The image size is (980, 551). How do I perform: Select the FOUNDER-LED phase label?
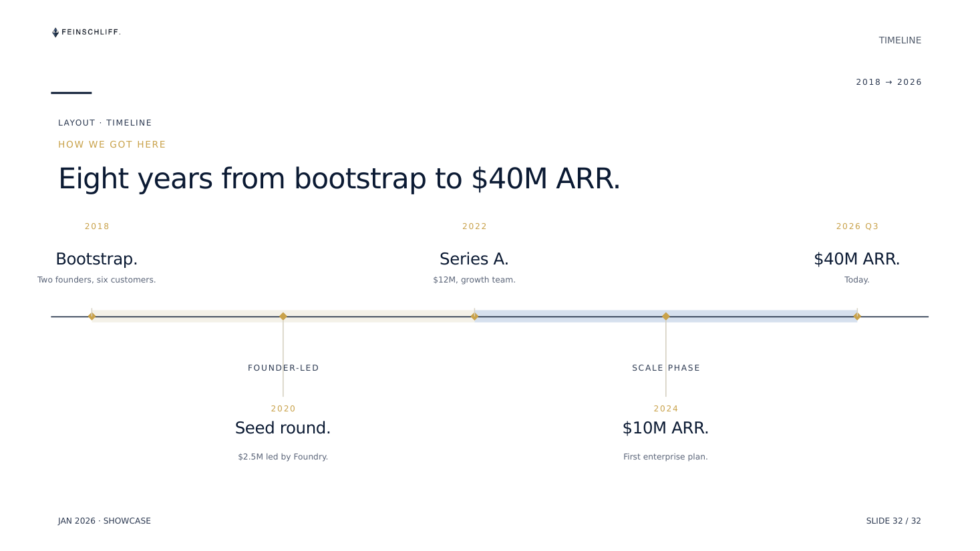283,368
